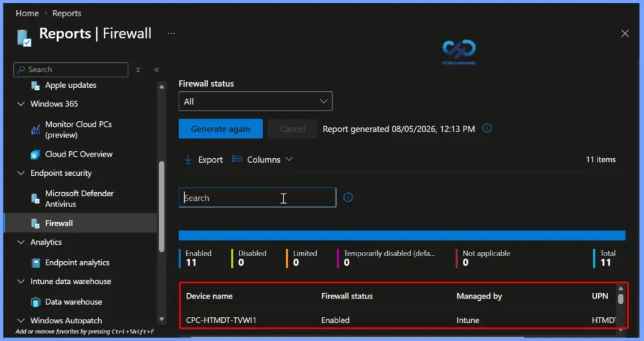Click the greyed Cancel button

click(292, 129)
